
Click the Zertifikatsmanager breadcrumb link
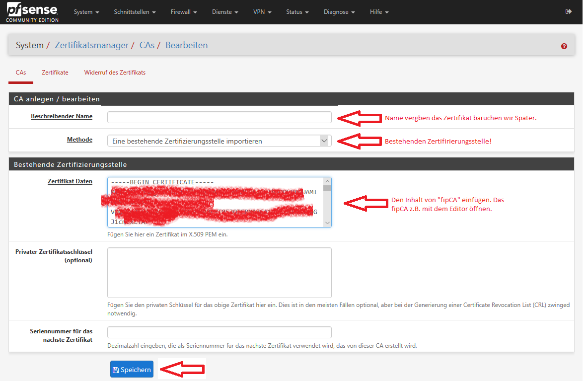tap(91, 45)
